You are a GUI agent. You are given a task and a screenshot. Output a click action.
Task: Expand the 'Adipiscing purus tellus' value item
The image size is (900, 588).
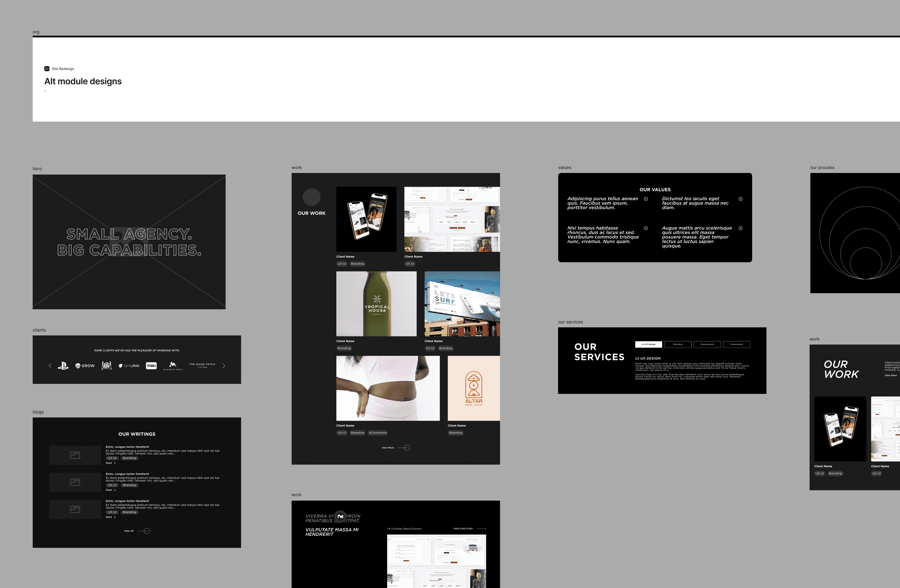[646, 199]
